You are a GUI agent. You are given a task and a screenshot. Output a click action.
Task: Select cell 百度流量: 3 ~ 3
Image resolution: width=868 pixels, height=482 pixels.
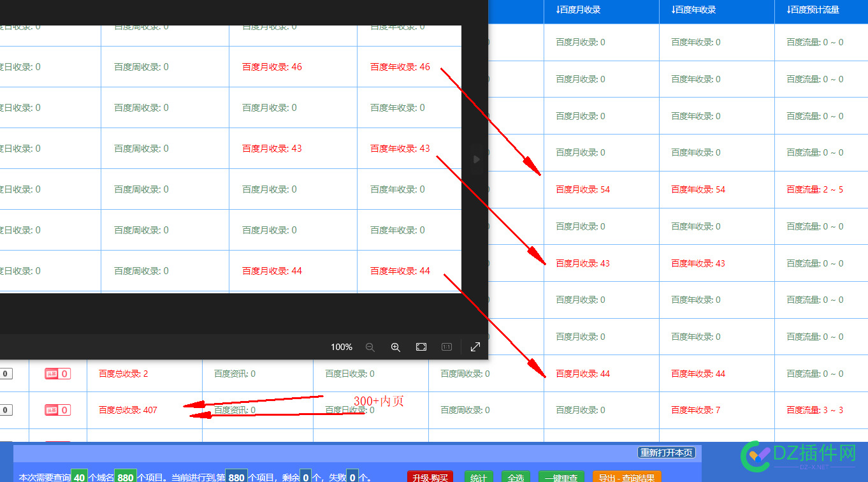[814, 410]
